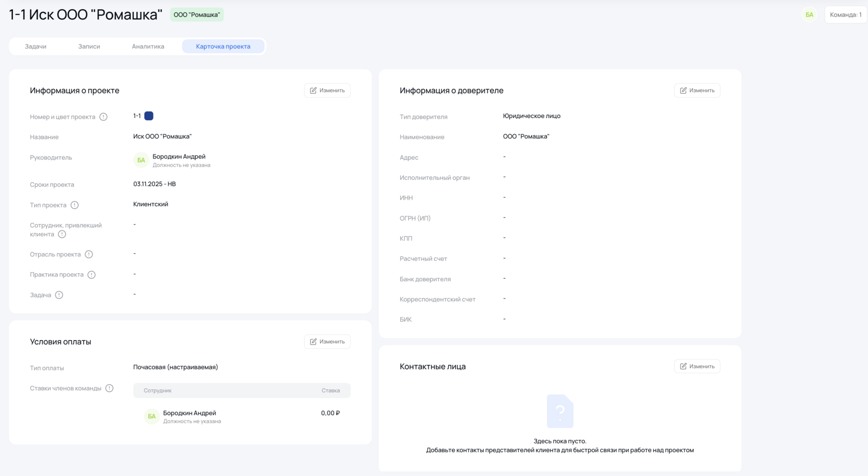Viewport: 868px width, 476px height.
Task: Edit Информация о проекте via Изменить button
Action: tap(327, 90)
